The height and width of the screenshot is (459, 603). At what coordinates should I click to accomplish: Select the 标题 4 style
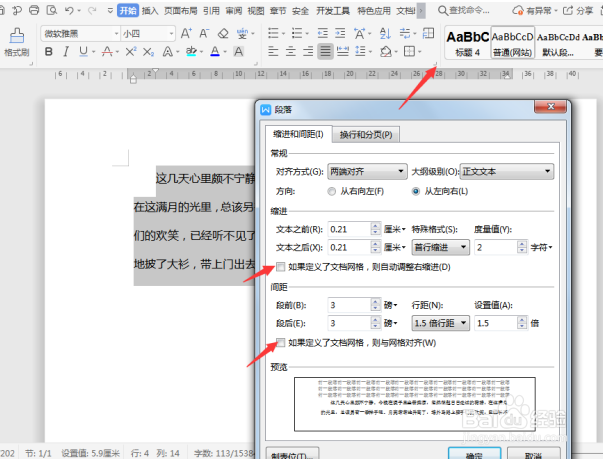(x=468, y=42)
